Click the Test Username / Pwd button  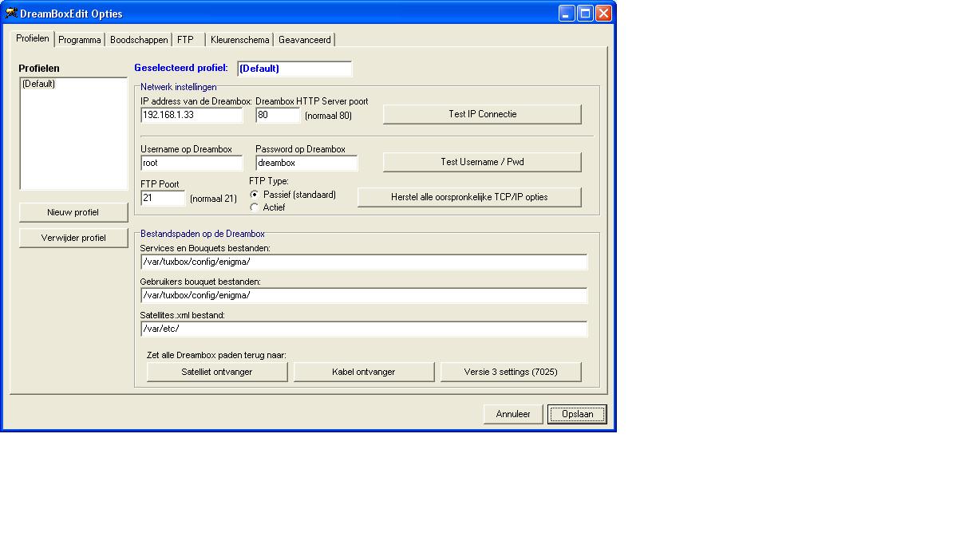click(x=482, y=162)
